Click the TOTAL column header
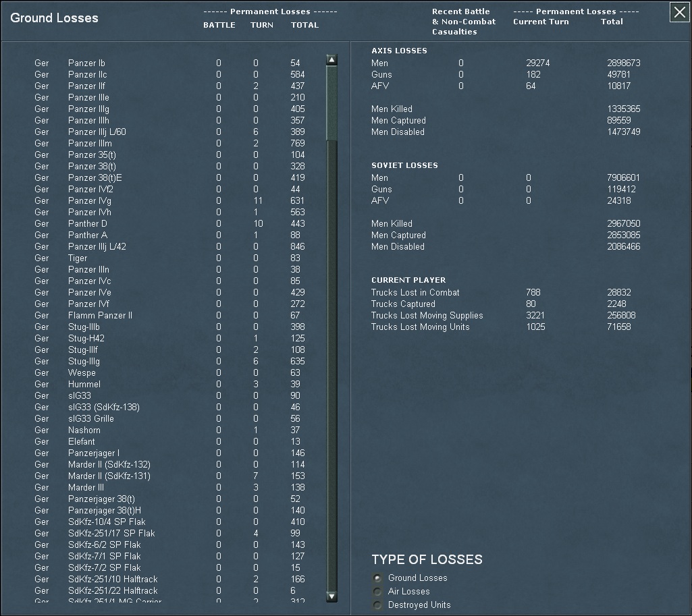Screen dimensions: 692x616 [x=304, y=25]
